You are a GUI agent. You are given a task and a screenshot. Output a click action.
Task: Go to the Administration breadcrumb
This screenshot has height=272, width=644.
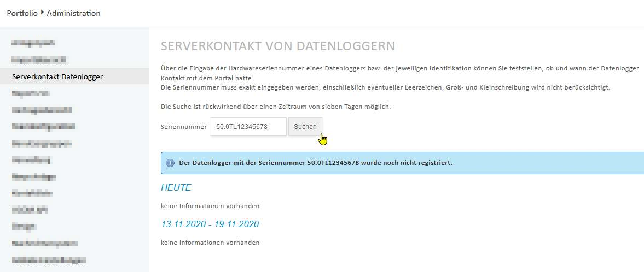pyautogui.click(x=73, y=13)
